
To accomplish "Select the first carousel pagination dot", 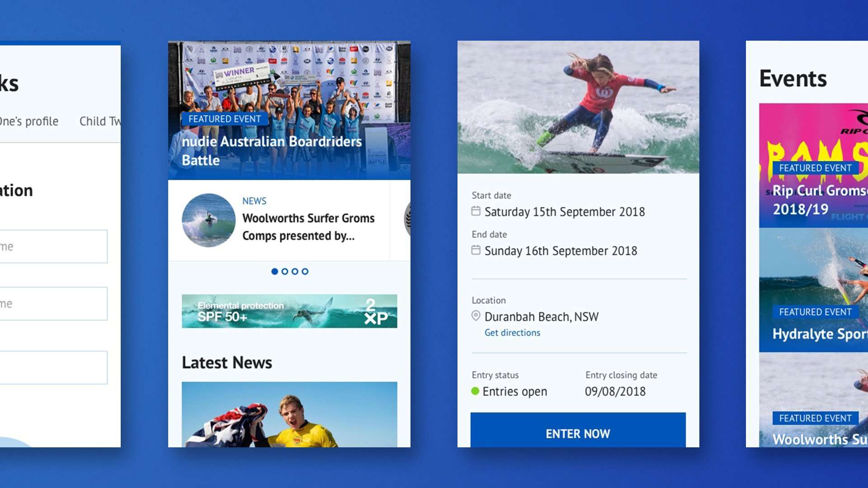I will [274, 272].
